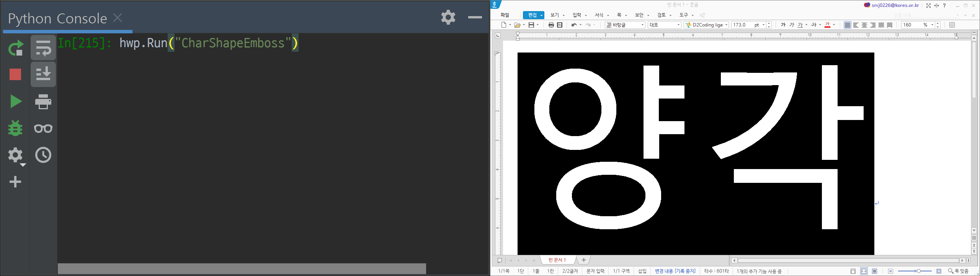Show variables with the glasses icon
The image size is (980, 276).
tap(43, 128)
